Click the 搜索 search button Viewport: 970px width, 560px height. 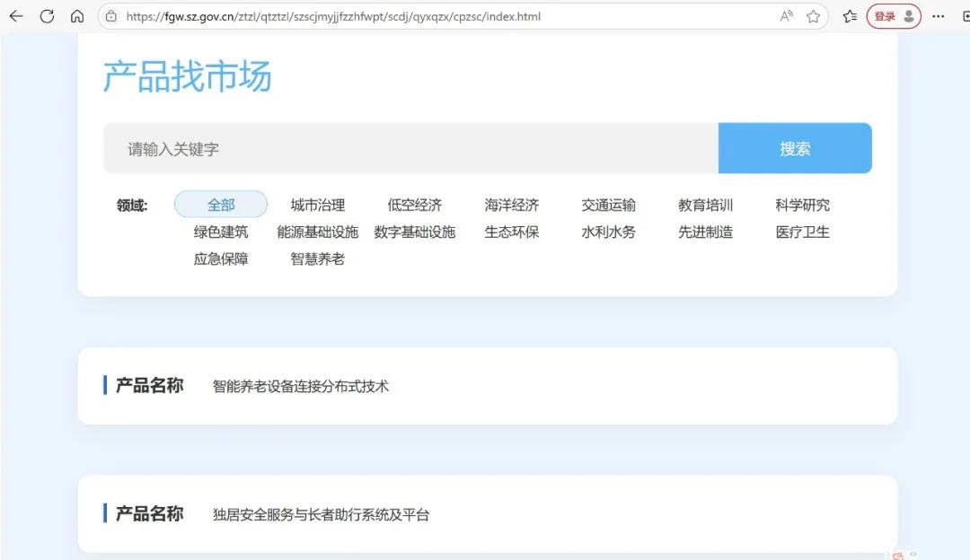point(795,147)
